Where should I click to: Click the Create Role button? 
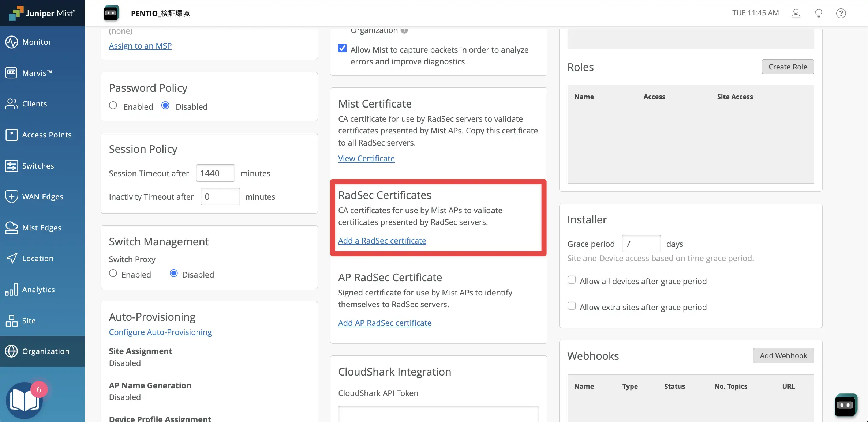tap(788, 67)
